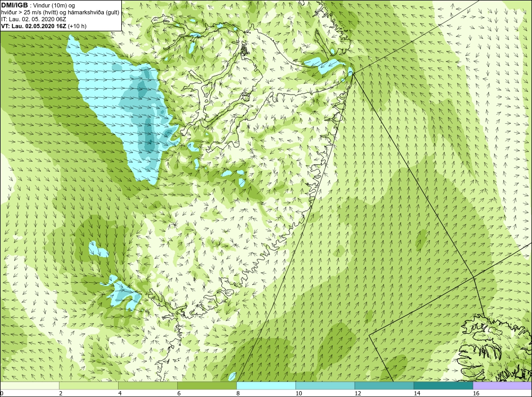This screenshot has width=532, height=397.
Task: Click the legend label '4'
Action: (x=120, y=393)
